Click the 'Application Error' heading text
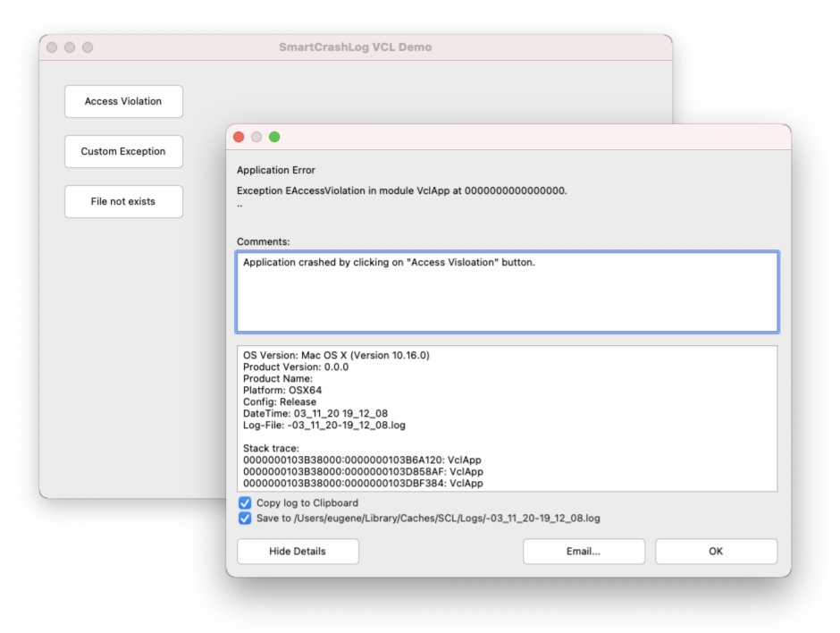 point(276,171)
